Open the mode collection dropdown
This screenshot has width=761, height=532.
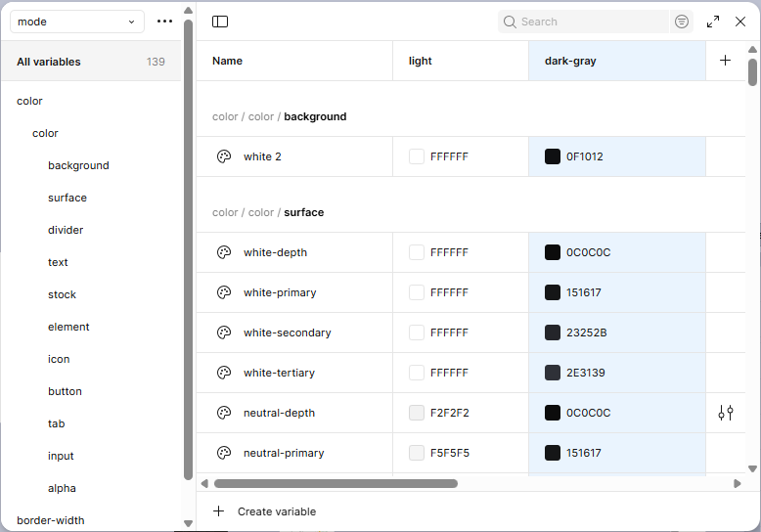77,22
